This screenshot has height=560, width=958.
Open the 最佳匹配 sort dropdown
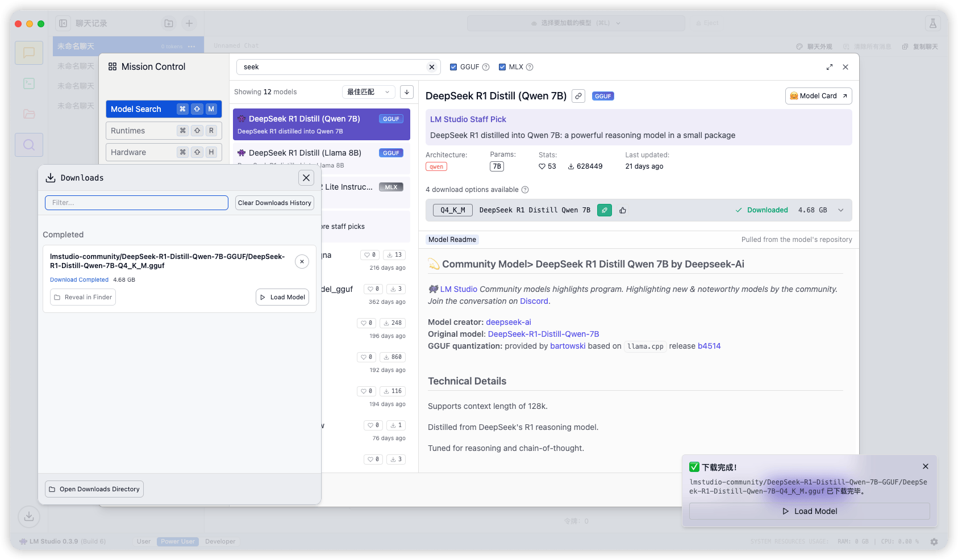(369, 92)
